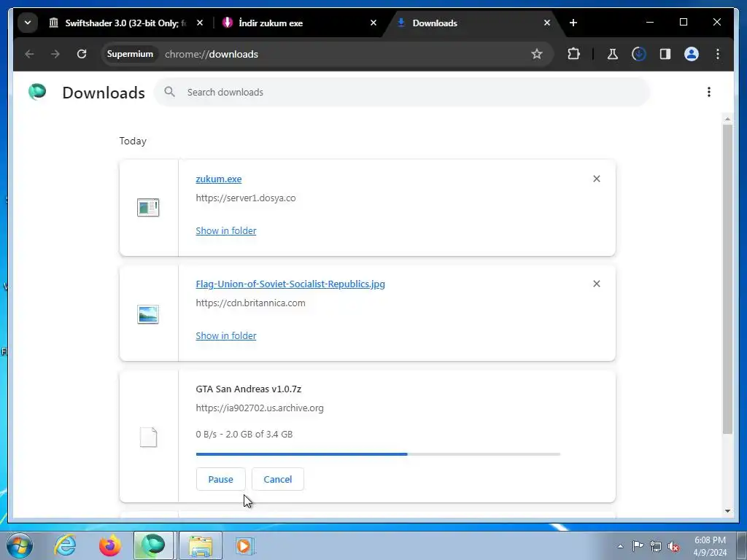Launch Firefox from the taskbar
747x560 pixels.
click(x=109, y=545)
